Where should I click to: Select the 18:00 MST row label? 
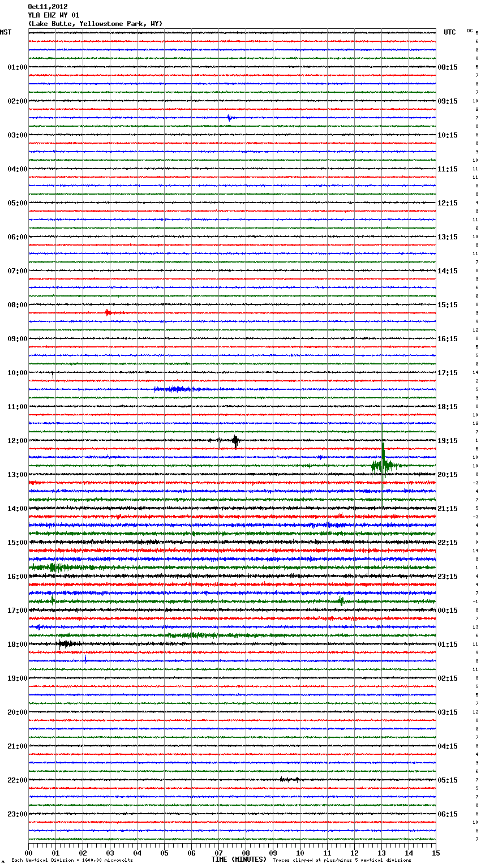click(18, 644)
